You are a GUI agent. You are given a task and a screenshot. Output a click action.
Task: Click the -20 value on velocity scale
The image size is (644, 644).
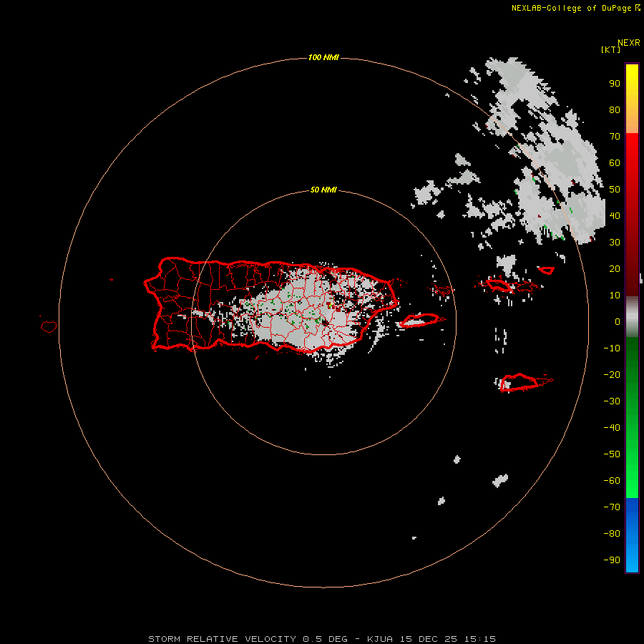coord(612,374)
